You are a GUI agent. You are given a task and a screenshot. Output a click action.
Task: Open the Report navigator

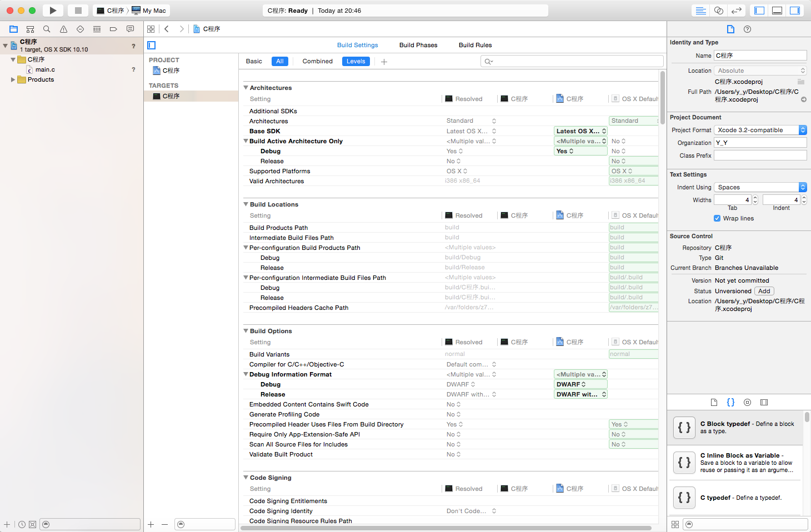click(x=130, y=29)
